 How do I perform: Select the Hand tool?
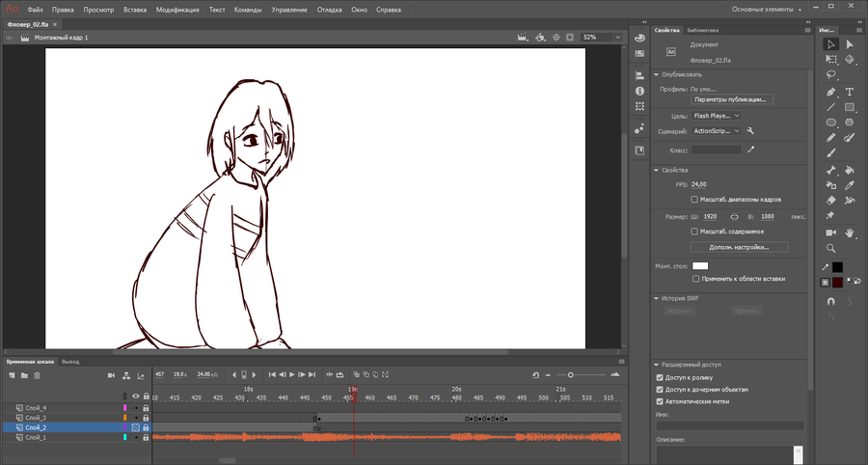coord(850,233)
